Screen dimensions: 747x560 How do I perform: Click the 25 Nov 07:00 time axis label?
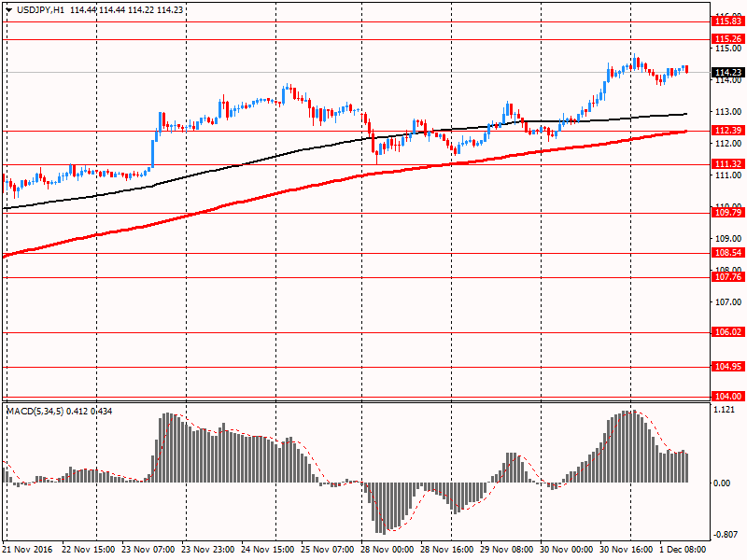click(328, 549)
